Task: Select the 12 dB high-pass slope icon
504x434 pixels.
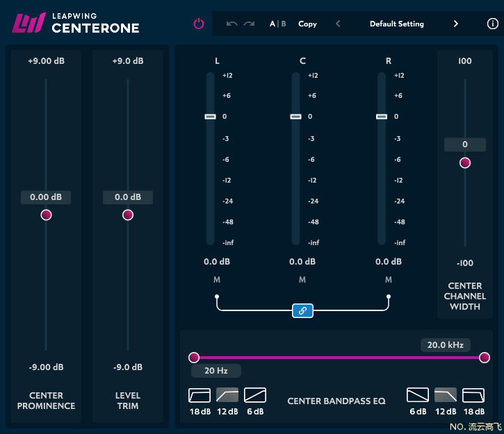Action: pyautogui.click(x=227, y=395)
